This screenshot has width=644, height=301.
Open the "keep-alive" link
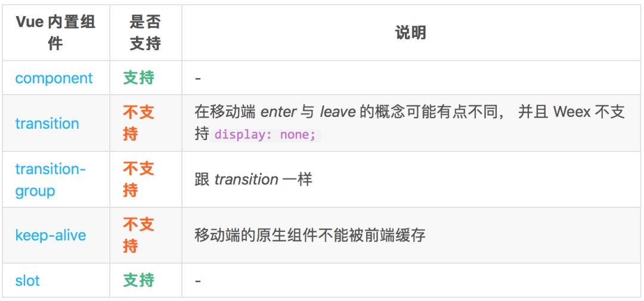point(50,235)
